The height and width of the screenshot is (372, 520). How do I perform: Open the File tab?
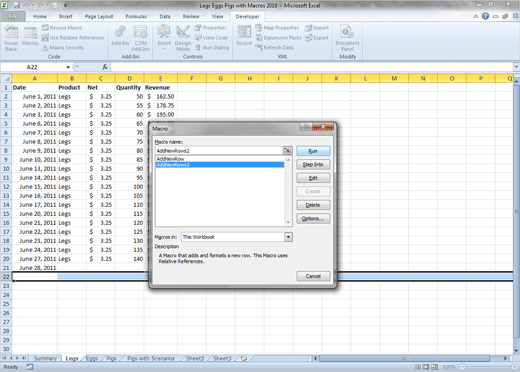coord(13,16)
